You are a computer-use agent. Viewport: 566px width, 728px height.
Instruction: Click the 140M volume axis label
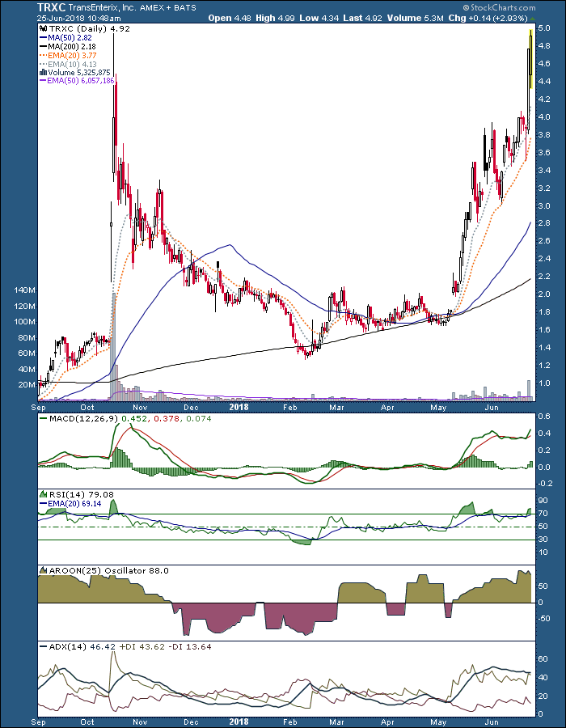tap(26, 290)
